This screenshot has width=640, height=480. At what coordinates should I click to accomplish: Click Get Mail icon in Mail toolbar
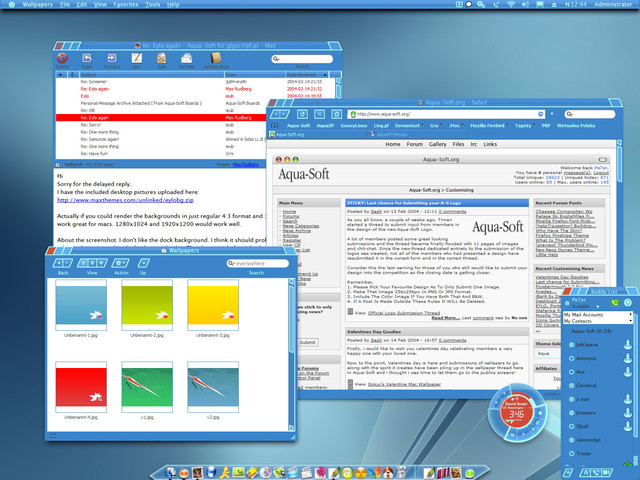pos(187,58)
